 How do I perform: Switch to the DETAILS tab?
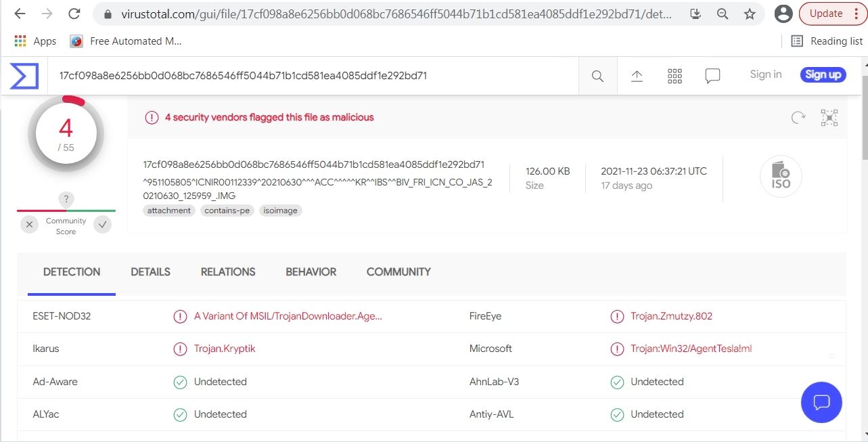pyautogui.click(x=150, y=272)
